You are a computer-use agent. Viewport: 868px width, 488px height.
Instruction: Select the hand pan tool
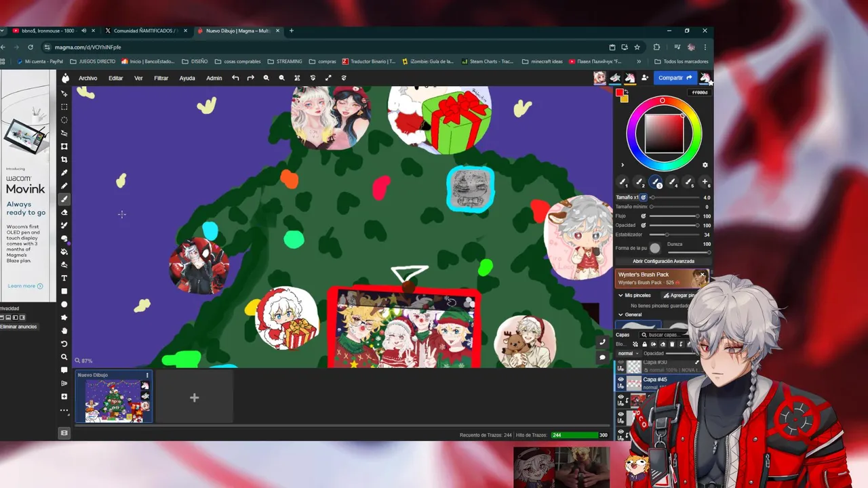[x=64, y=331]
